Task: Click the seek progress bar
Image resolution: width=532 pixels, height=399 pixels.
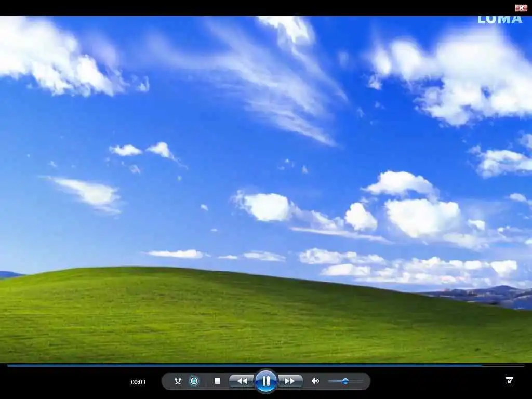Action: click(x=266, y=365)
